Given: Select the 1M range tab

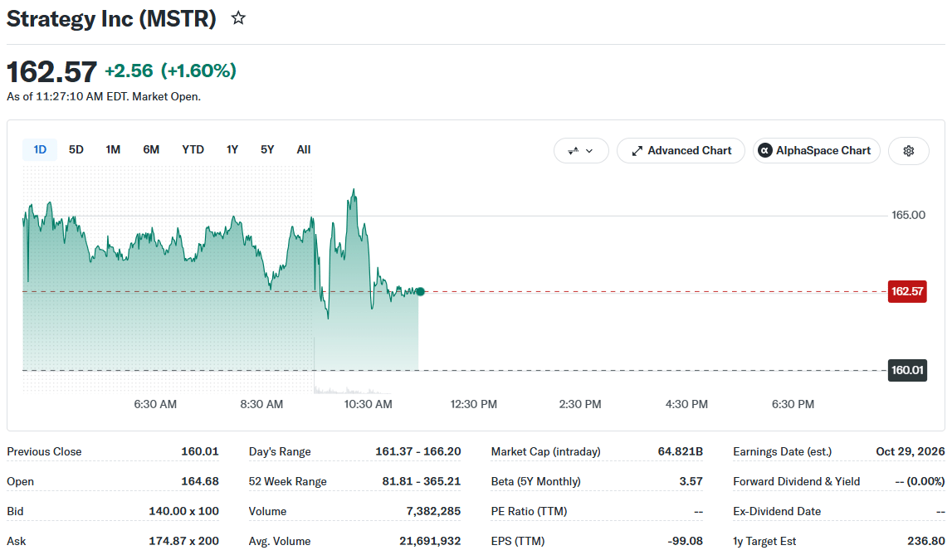Looking at the screenshot, I should pyautogui.click(x=113, y=150).
